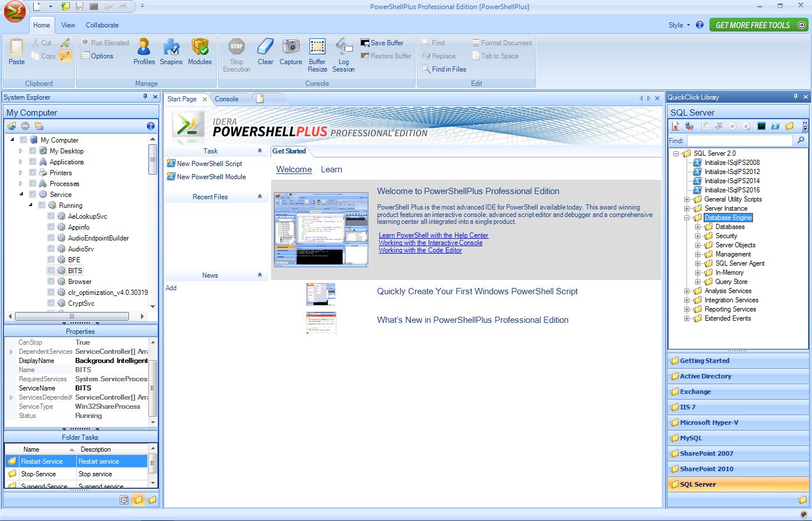Check the Applications checkbox in System Explorer
The width and height of the screenshot is (812, 521).
click(x=32, y=161)
